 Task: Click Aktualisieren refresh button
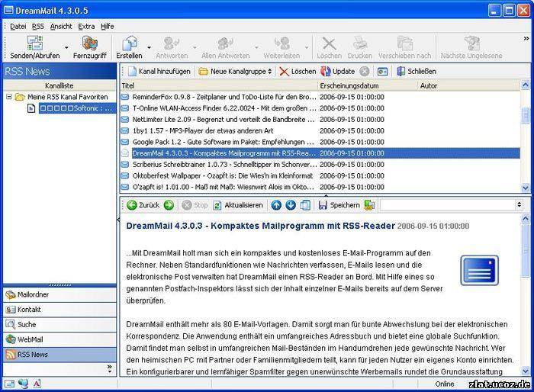[238, 205]
